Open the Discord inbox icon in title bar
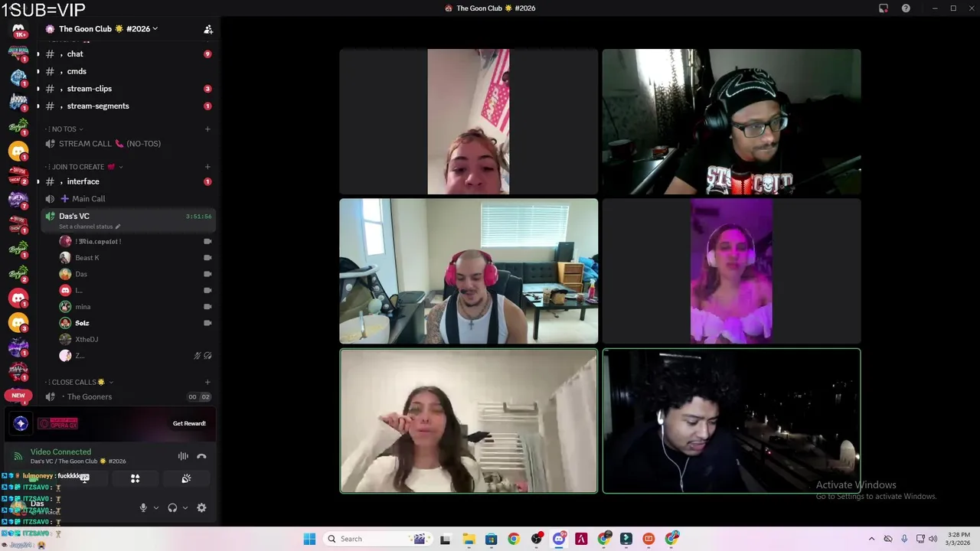Viewport: 980px width, 551px height. click(884, 8)
